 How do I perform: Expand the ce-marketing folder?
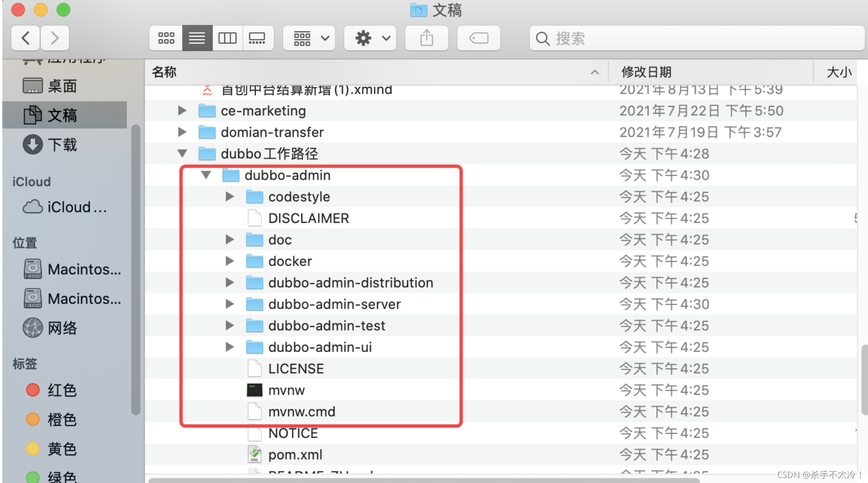pyautogui.click(x=182, y=111)
